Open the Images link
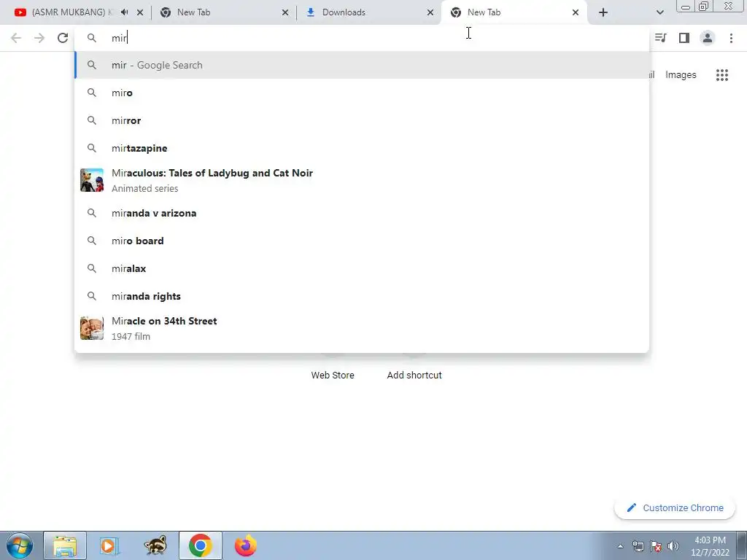The image size is (747, 560). click(681, 75)
